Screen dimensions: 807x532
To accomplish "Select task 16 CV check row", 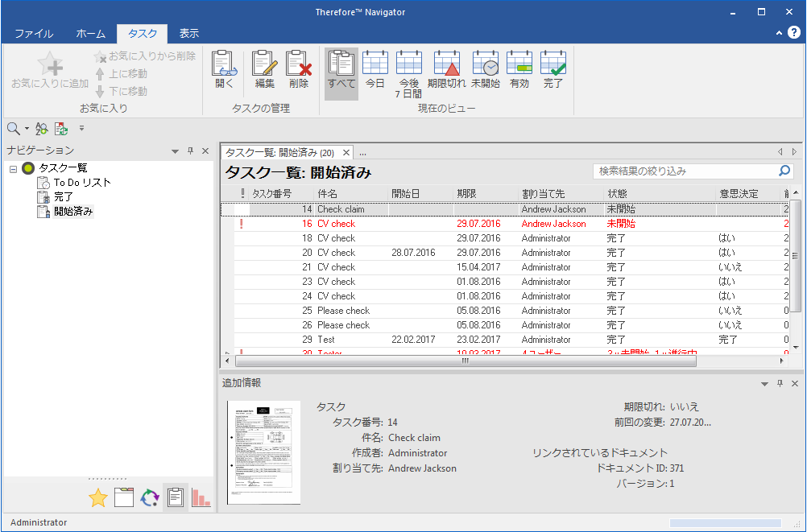I will tap(504, 224).
